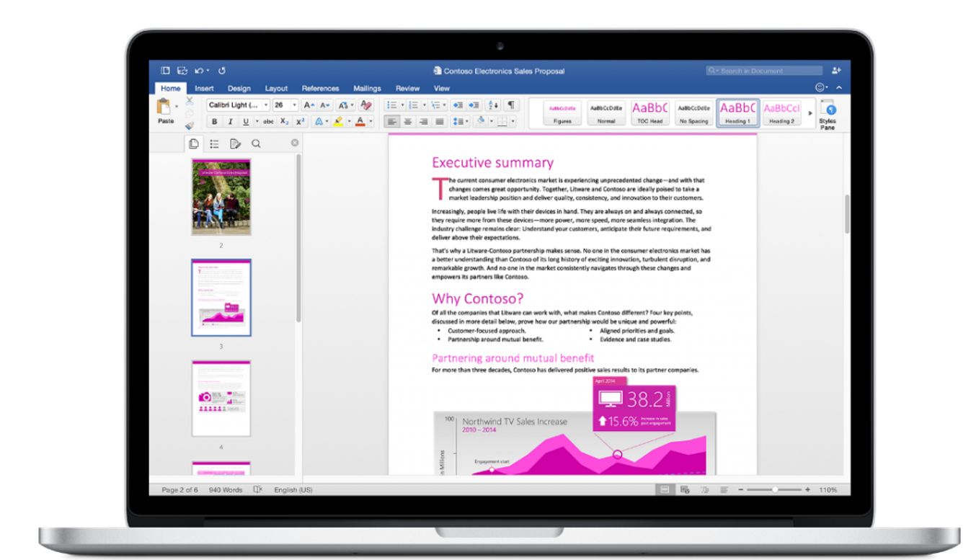Switch to Print Layout view in status bar
This screenshot has width=976, height=560.
point(665,489)
